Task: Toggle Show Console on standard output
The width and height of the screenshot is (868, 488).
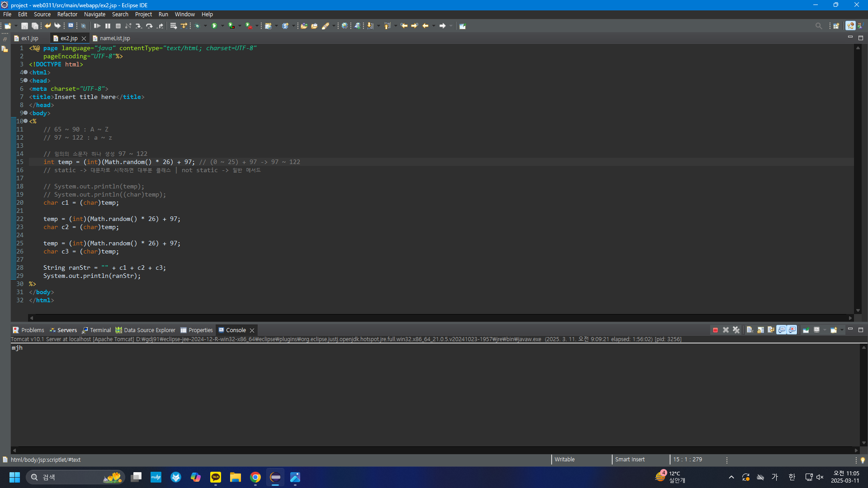Action: pyautogui.click(x=782, y=330)
